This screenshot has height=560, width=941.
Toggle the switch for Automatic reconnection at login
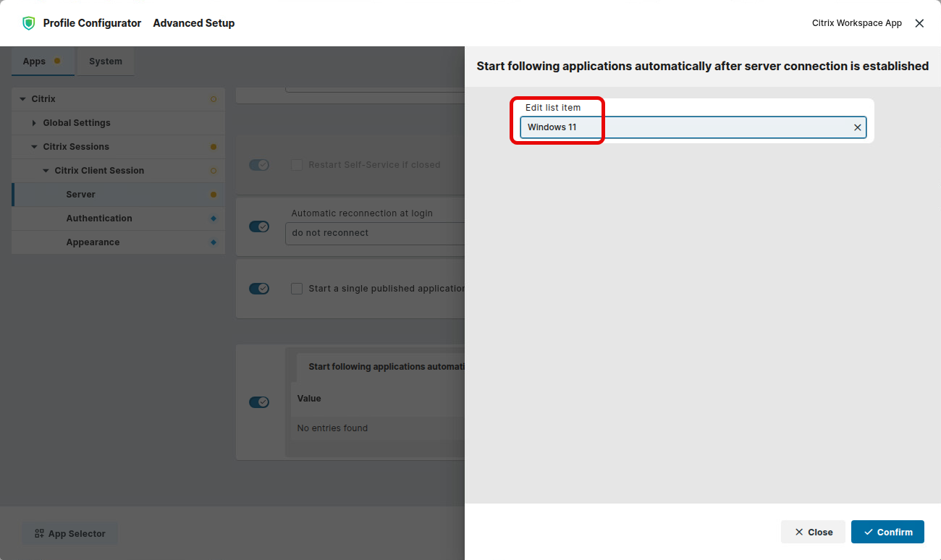click(259, 226)
